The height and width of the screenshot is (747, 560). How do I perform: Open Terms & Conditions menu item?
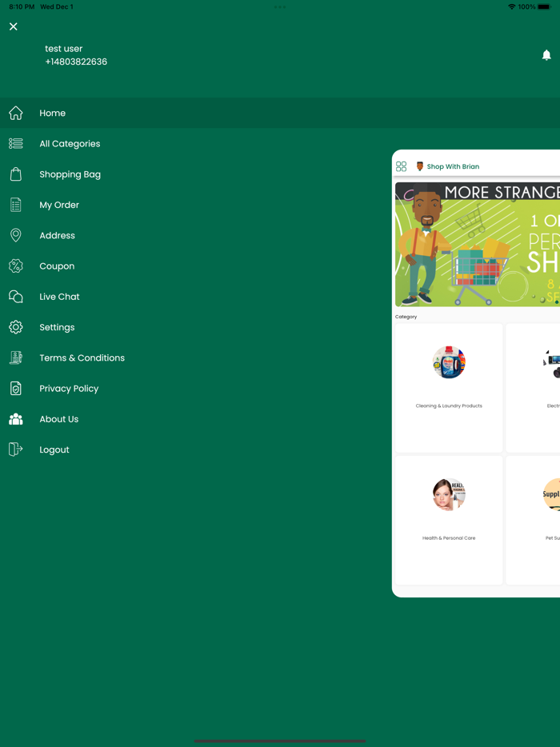pos(82,358)
